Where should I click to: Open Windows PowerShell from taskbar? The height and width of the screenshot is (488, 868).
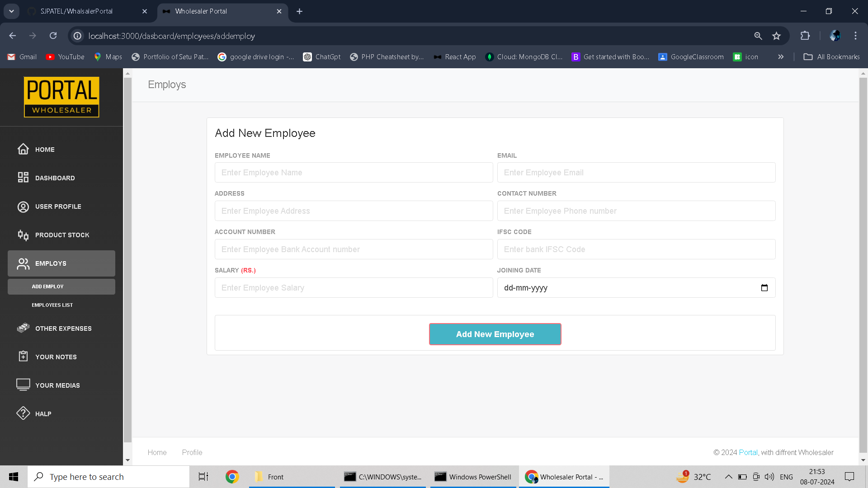pyautogui.click(x=473, y=477)
